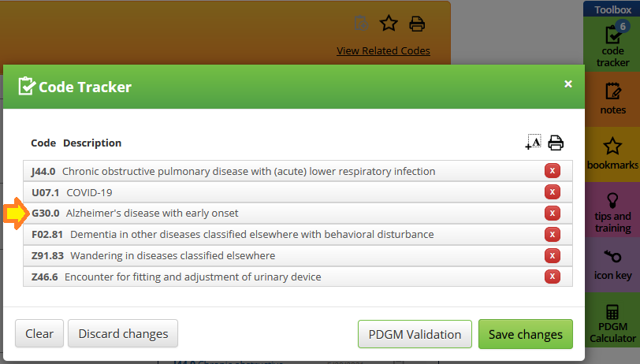Click the add text annotation icon
Image resolution: width=640 pixels, height=364 pixels.
click(x=533, y=142)
